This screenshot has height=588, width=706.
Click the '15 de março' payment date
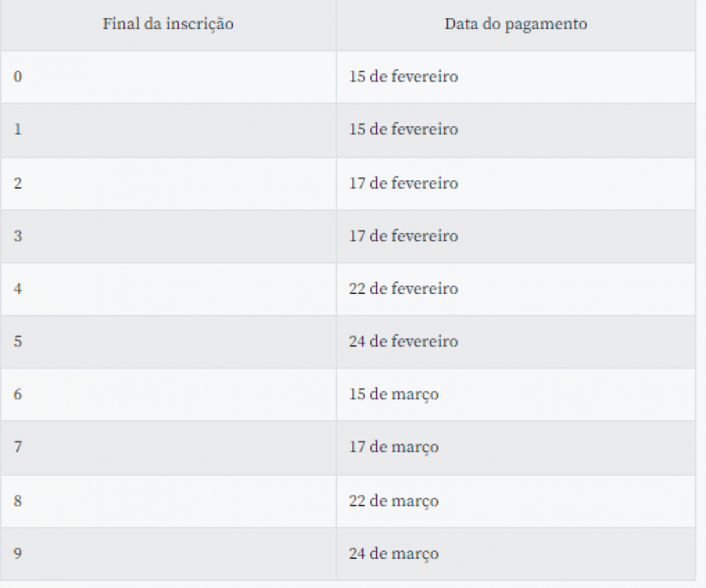pyautogui.click(x=394, y=394)
